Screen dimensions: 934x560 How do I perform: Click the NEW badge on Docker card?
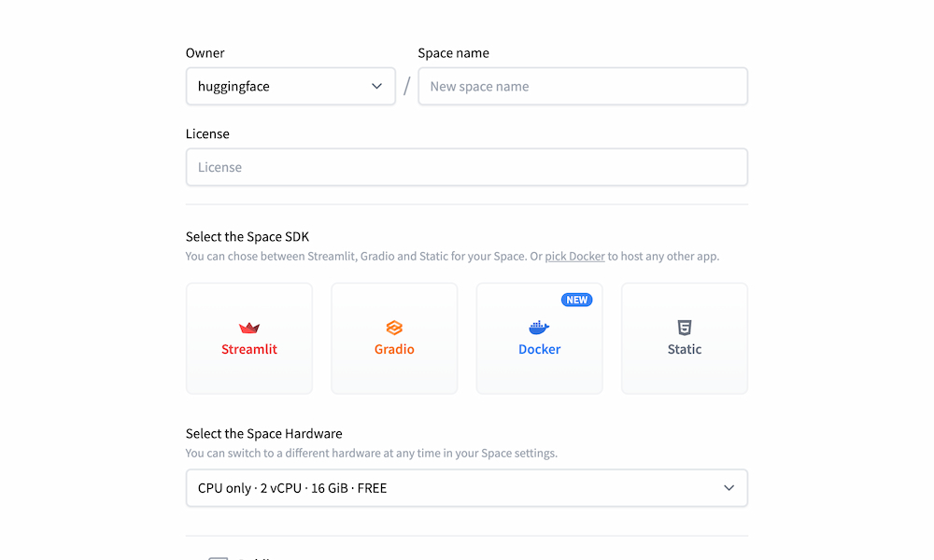576,300
